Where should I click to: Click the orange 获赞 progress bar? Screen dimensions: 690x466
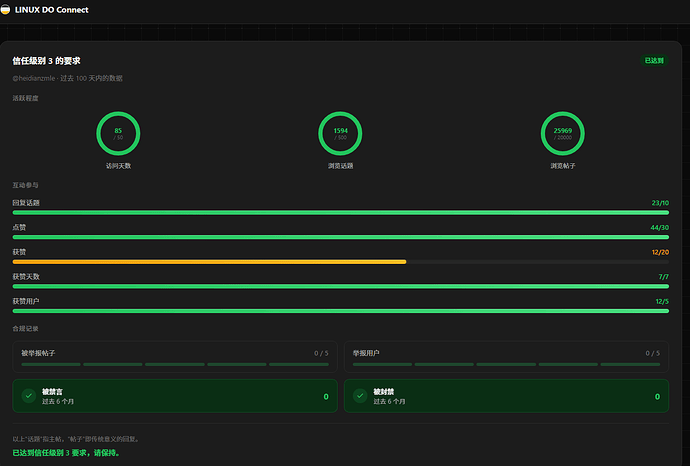[209, 262]
